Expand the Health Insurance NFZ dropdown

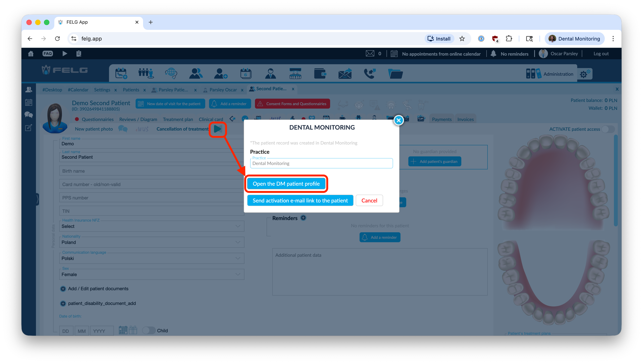(x=151, y=226)
